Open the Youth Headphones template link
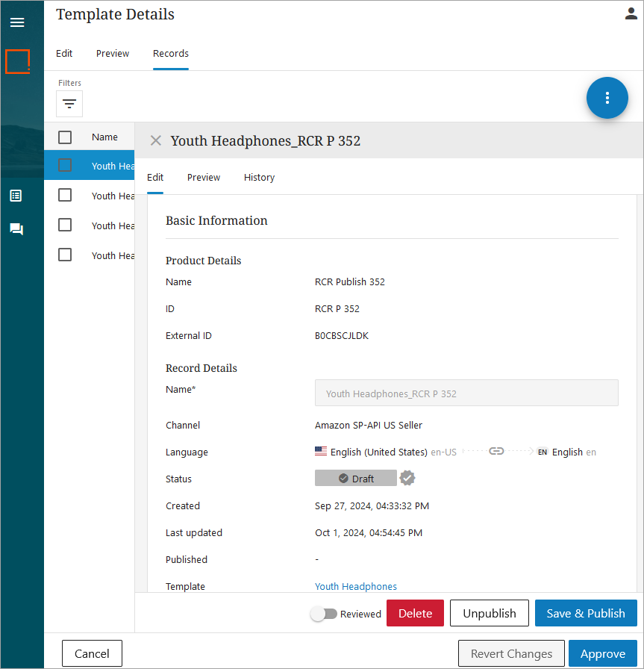Screen dimensions: 644x669 [356, 587]
